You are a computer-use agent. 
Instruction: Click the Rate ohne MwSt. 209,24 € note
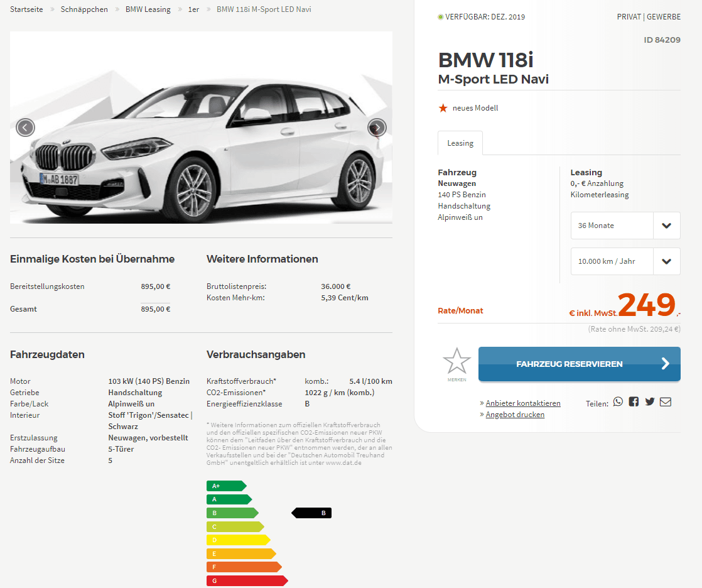[634, 329]
